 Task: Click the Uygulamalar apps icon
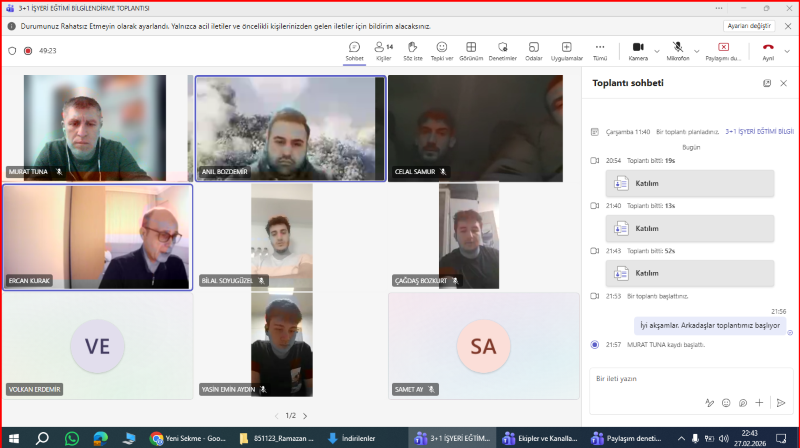tap(567, 50)
